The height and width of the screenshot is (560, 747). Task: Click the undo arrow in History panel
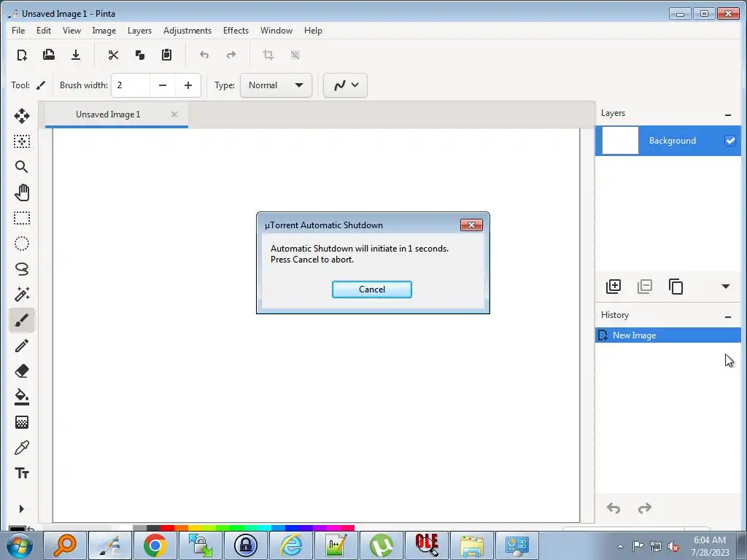coord(613,508)
